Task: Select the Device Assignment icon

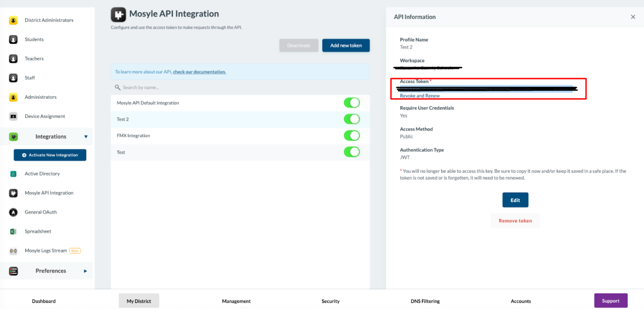Action: (x=13, y=116)
